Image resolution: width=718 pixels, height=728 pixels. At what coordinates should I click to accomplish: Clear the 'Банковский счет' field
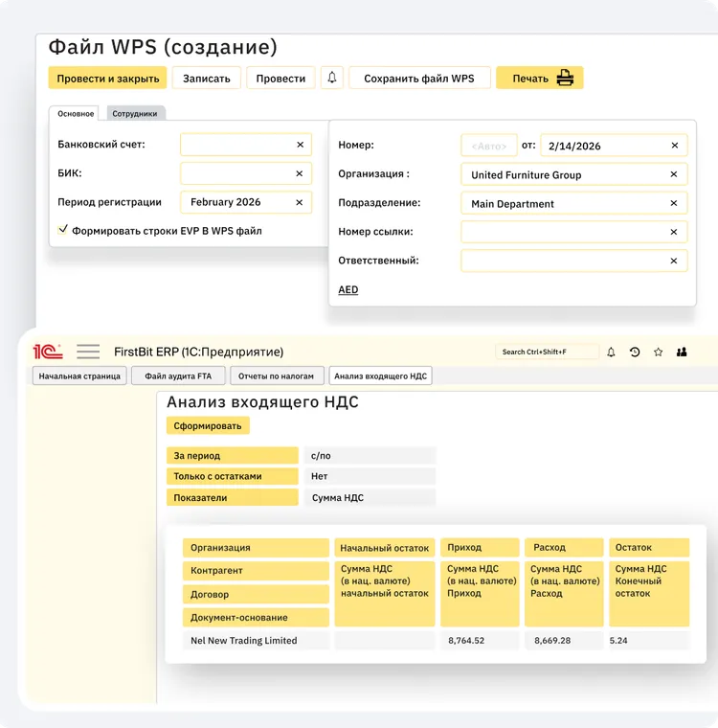(300, 145)
